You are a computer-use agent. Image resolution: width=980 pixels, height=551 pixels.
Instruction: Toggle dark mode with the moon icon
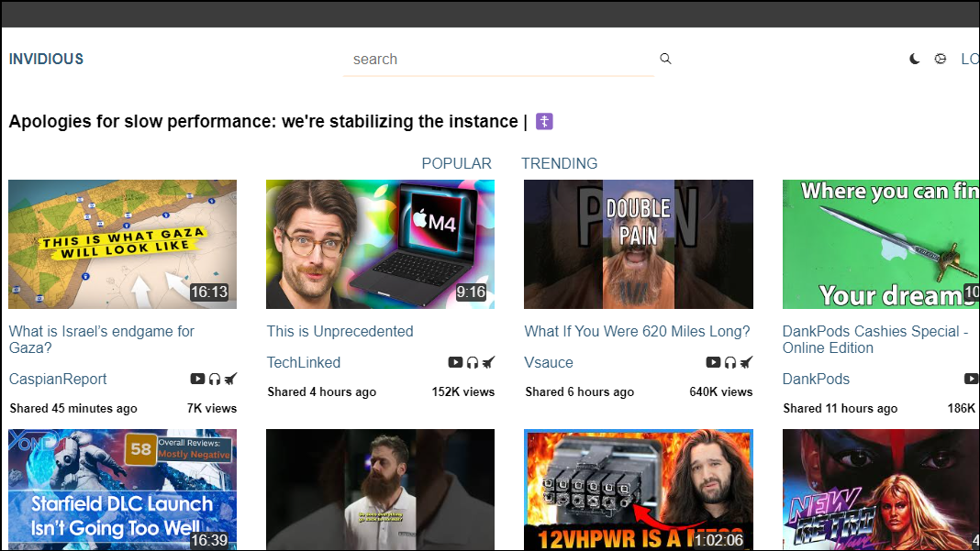click(x=914, y=58)
